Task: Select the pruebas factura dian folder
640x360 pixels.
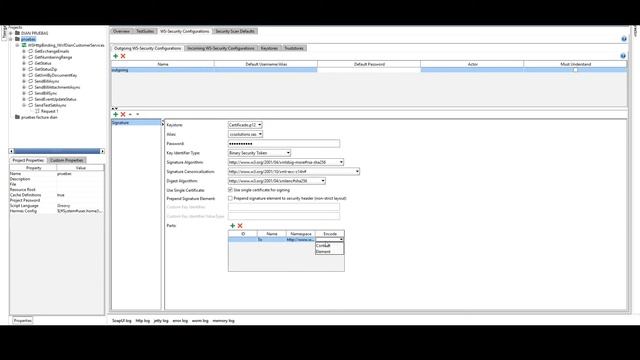Action: pos(36,117)
